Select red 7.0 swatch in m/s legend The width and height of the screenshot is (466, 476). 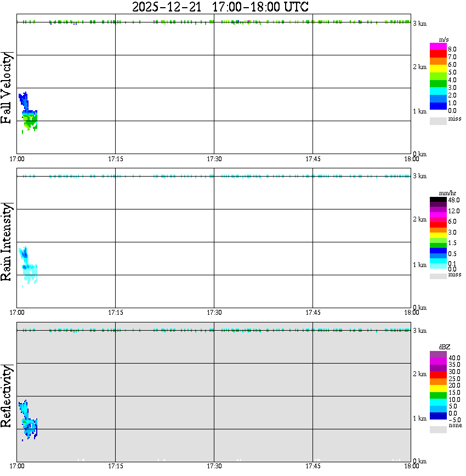point(438,54)
